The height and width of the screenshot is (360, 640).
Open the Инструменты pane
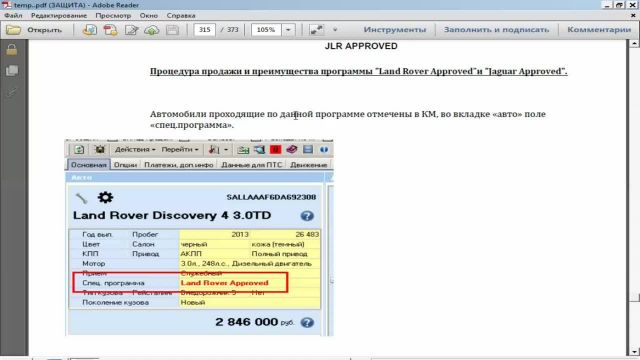tap(395, 30)
